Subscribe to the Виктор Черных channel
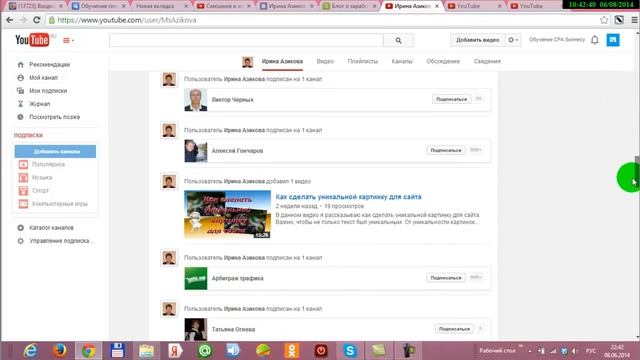Screen dimensions: 640x360 click(x=451, y=99)
